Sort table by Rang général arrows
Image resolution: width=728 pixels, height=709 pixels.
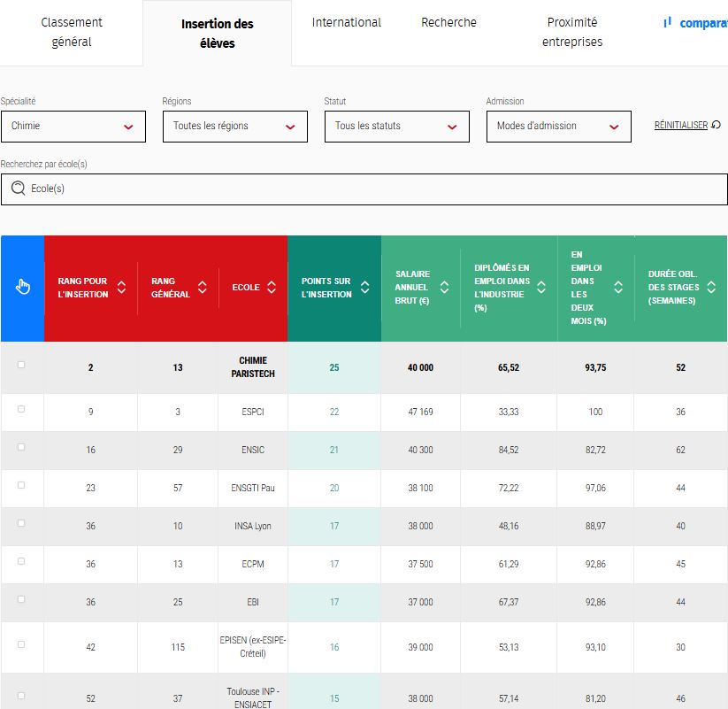pyautogui.click(x=203, y=288)
